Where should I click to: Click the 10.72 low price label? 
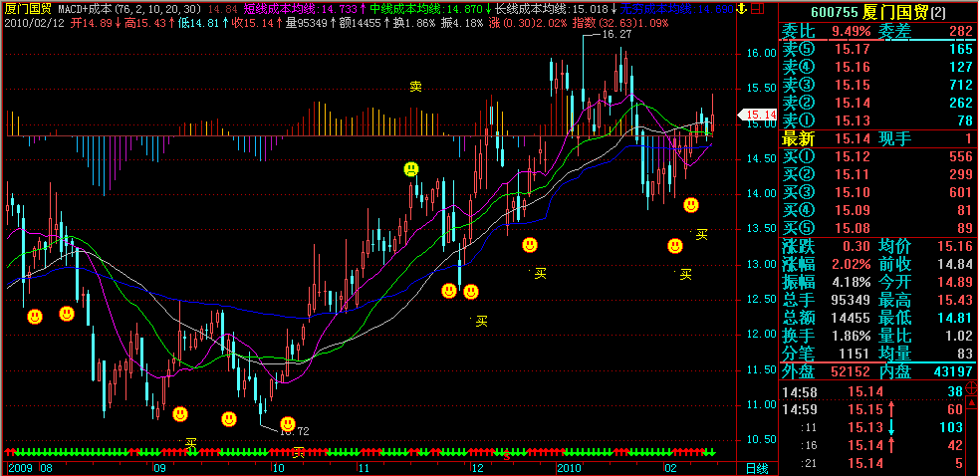[295, 431]
